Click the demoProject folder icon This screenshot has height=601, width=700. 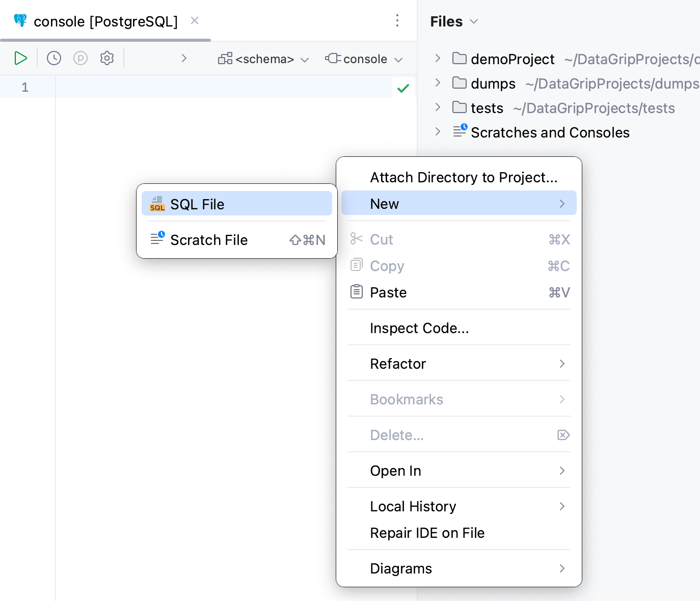pos(459,59)
